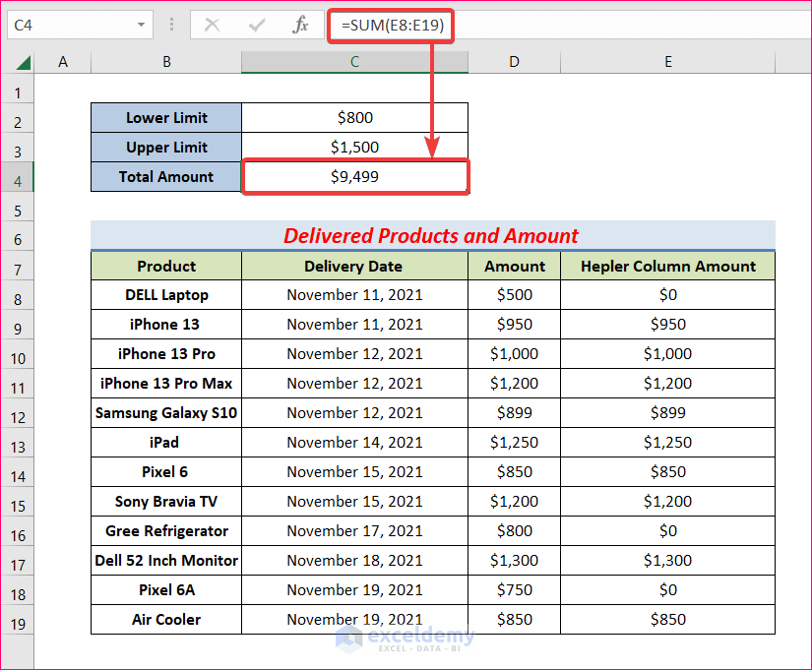
Task: Click the Air Cooler delivery date cell
Action: pyautogui.click(x=354, y=620)
